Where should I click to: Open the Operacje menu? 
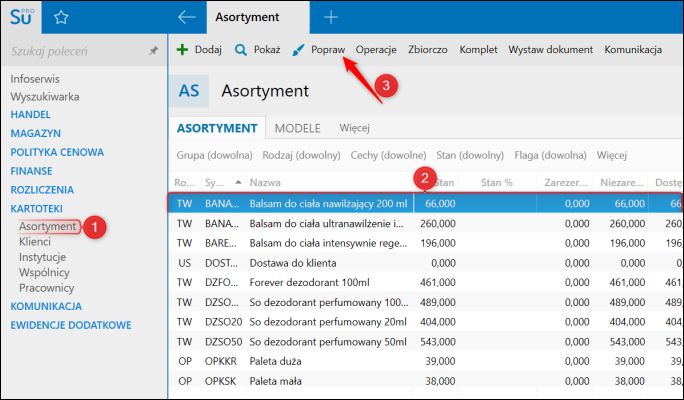(376, 50)
